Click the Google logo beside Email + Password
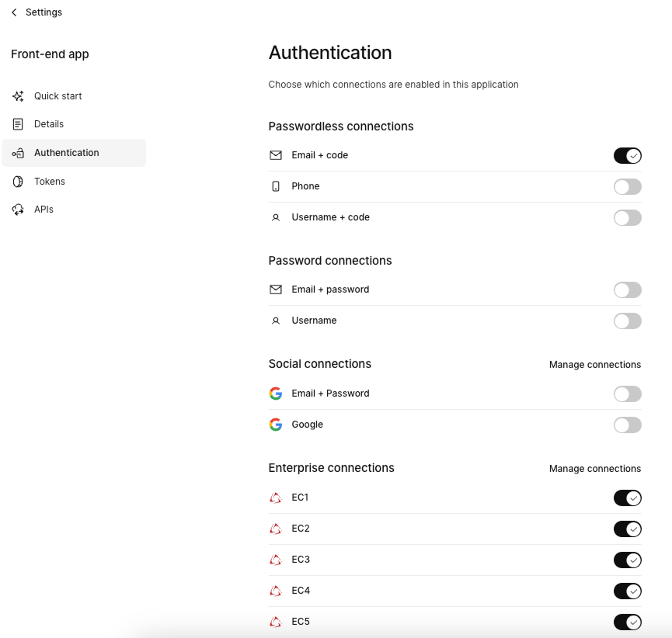The width and height of the screenshot is (672, 638). click(276, 393)
